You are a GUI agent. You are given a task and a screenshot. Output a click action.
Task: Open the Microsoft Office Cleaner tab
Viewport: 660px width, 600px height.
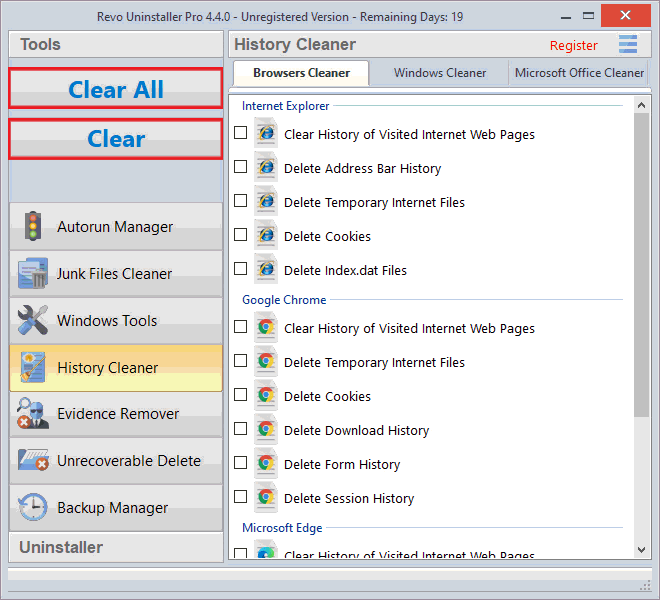click(x=579, y=73)
